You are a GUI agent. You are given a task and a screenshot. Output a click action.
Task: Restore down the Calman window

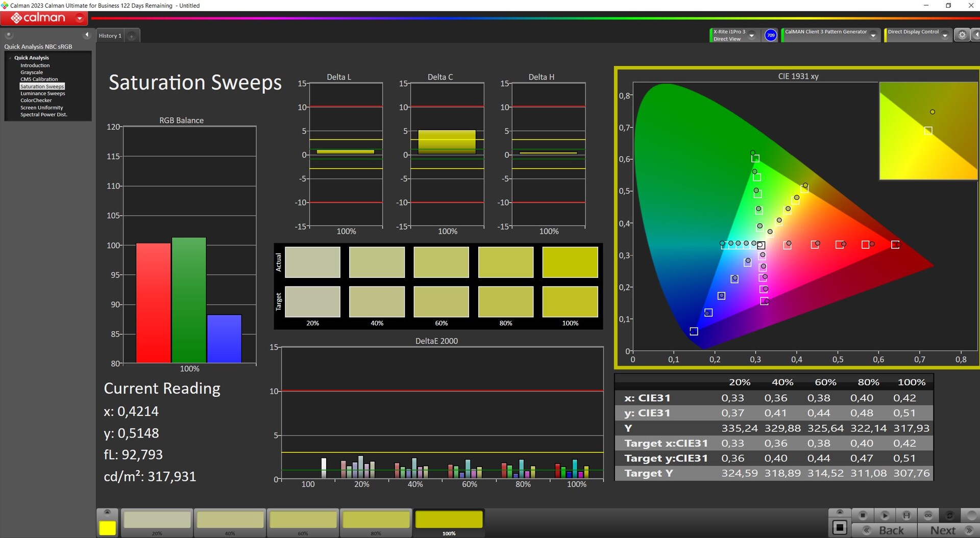pos(948,6)
